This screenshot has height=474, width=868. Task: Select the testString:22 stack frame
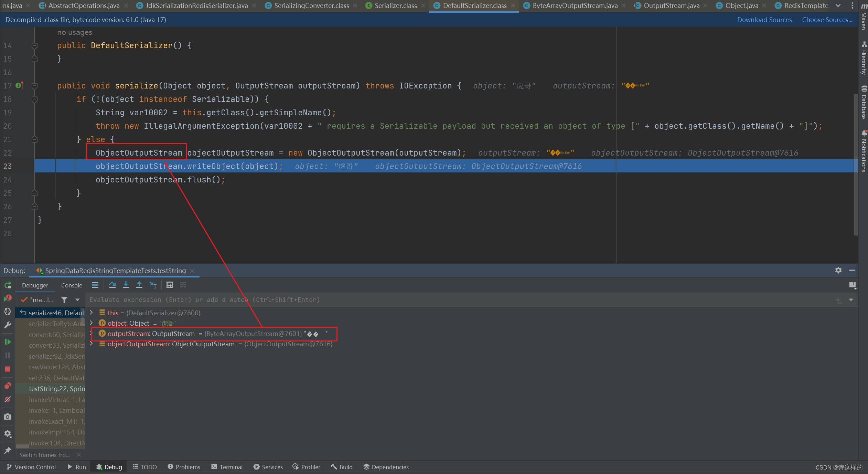(x=51, y=389)
